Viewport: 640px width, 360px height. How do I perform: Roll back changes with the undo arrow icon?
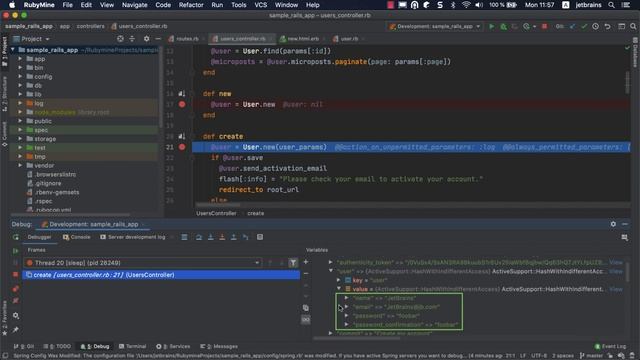click(x=607, y=27)
